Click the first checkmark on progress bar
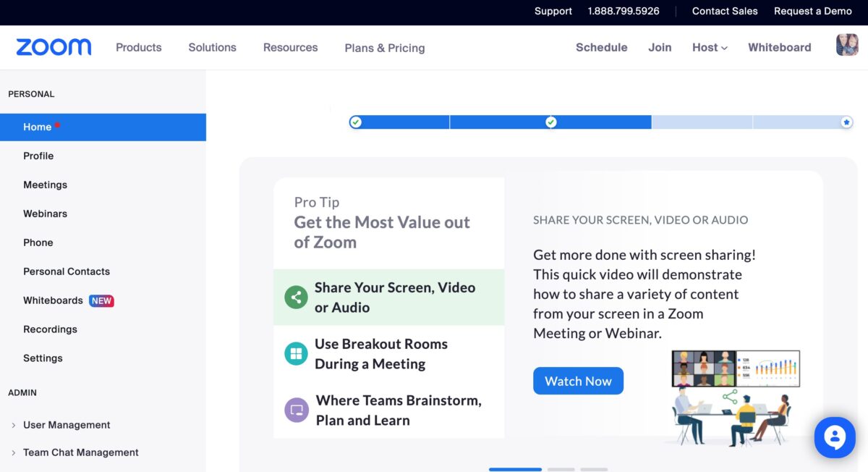The image size is (868, 472). click(x=355, y=122)
